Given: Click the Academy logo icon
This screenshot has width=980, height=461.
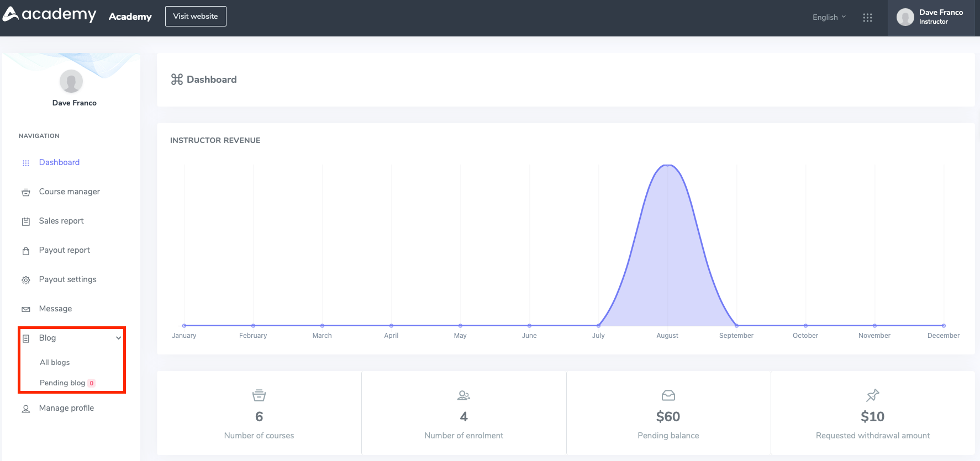Looking at the screenshot, I should click(x=11, y=14).
